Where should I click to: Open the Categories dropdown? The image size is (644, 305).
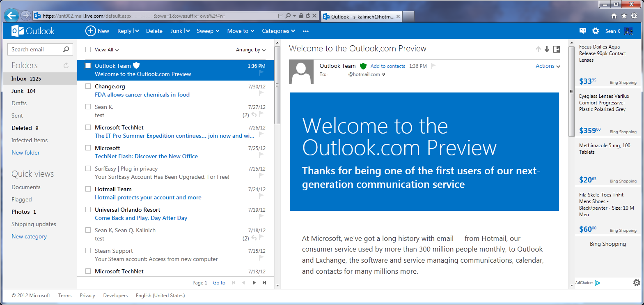click(x=278, y=31)
